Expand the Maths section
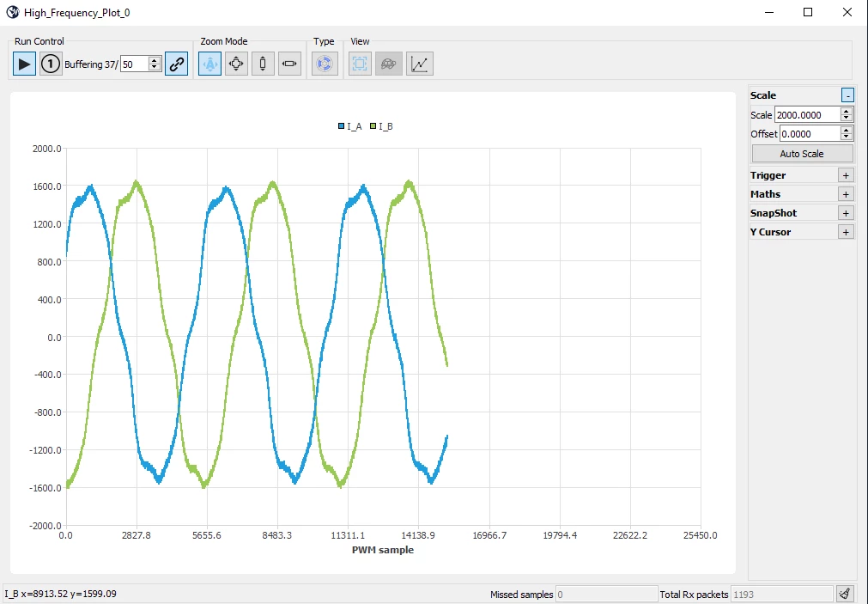868x604 pixels. pyautogui.click(x=846, y=194)
